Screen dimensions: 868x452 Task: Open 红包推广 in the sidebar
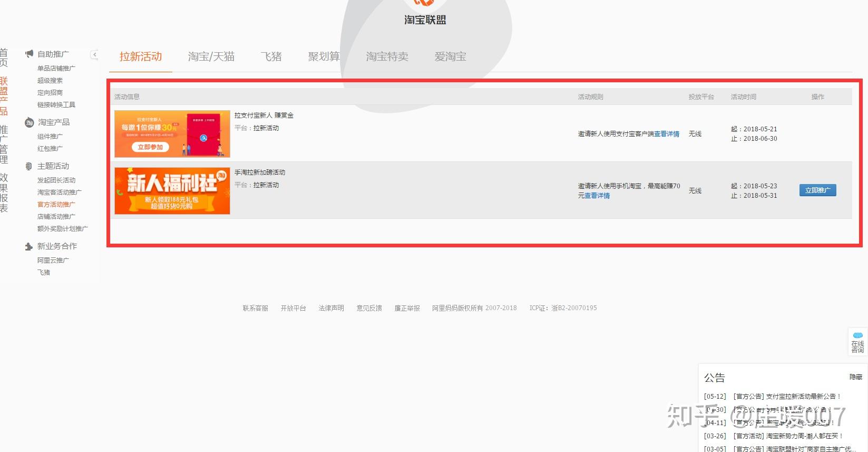(x=50, y=148)
